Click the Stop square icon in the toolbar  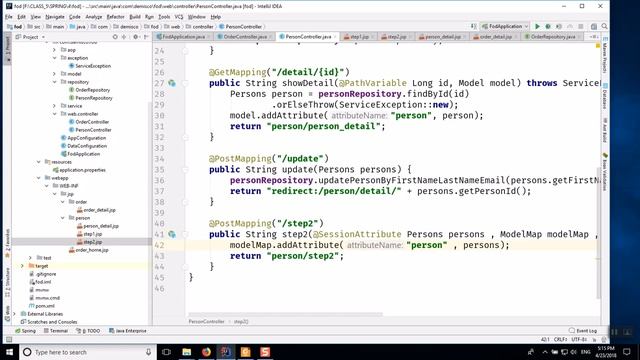click(x=580, y=27)
